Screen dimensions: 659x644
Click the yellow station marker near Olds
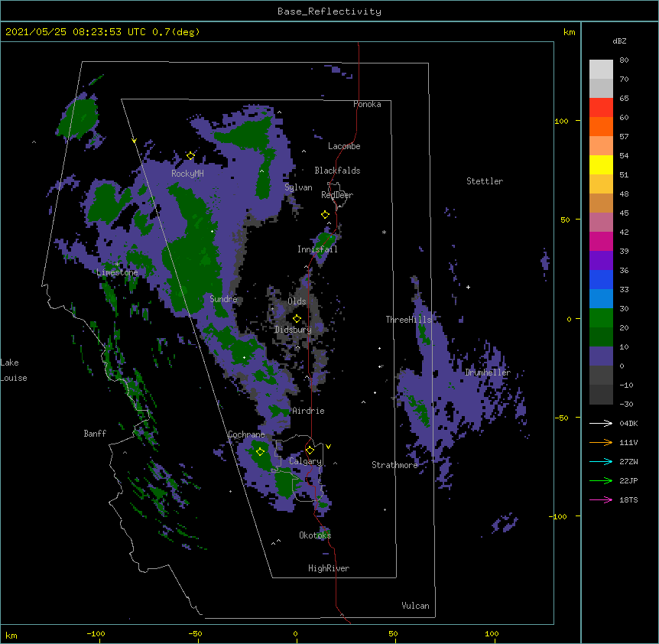pos(297,318)
